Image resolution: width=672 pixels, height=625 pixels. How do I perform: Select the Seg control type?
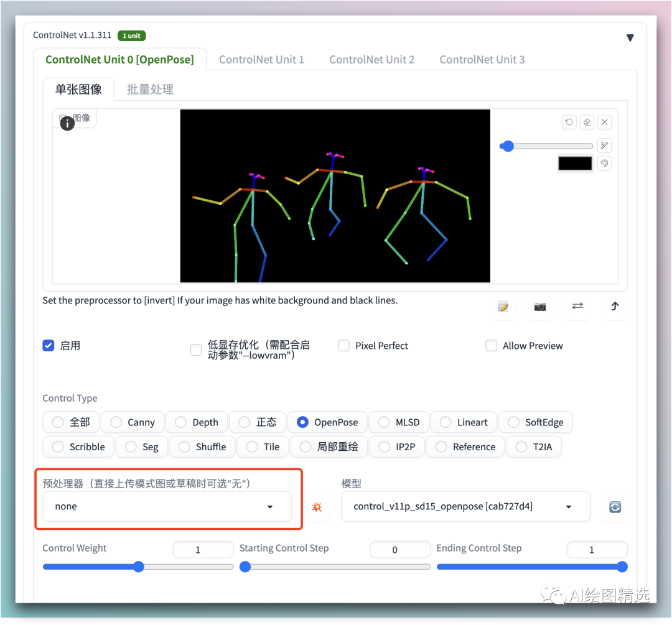pos(142,447)
